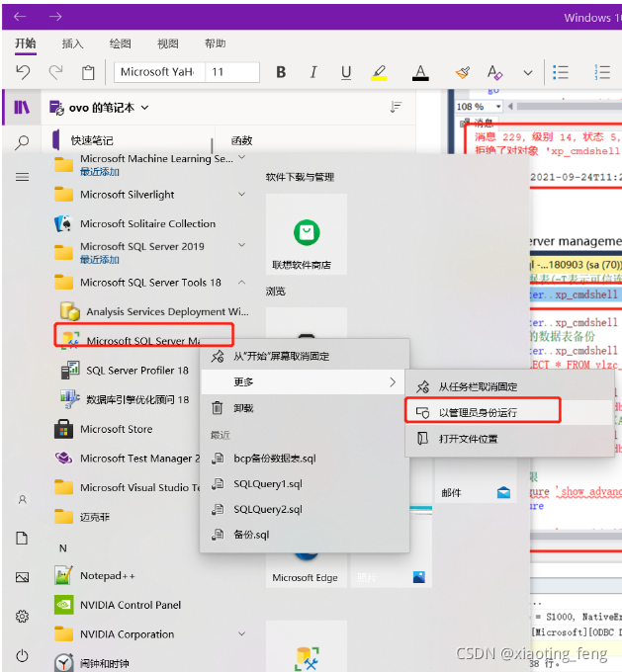Apply the font color swatch
Viewport: 622px width, 672px height.
tap(420, 72)
